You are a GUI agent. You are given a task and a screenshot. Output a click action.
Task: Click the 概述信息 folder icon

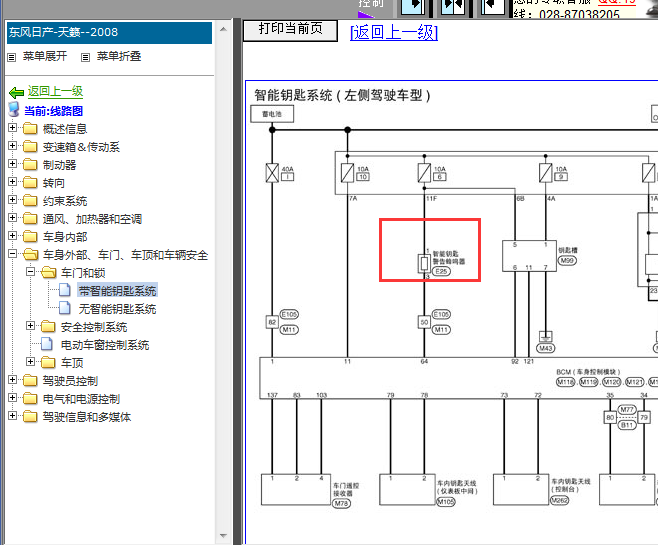(x=30, y=128)
